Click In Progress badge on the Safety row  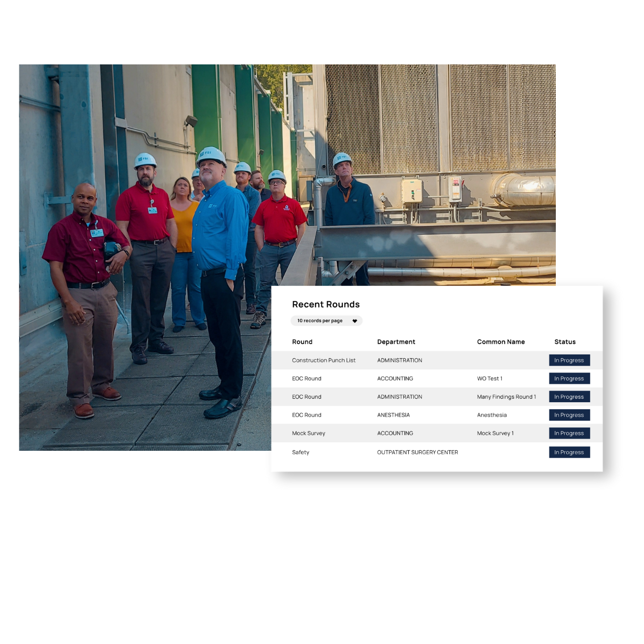click(x=569, y=452)
